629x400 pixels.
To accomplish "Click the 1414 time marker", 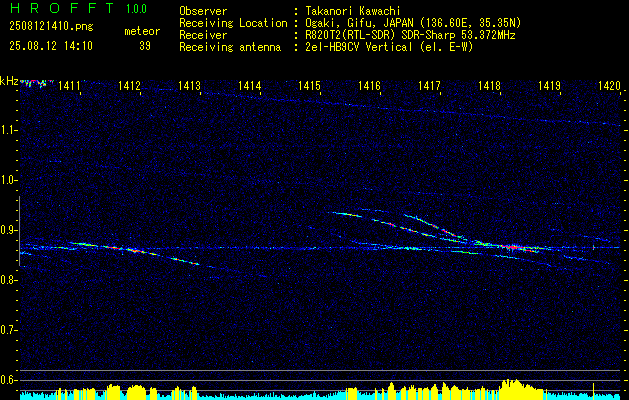I will [250, 85].
